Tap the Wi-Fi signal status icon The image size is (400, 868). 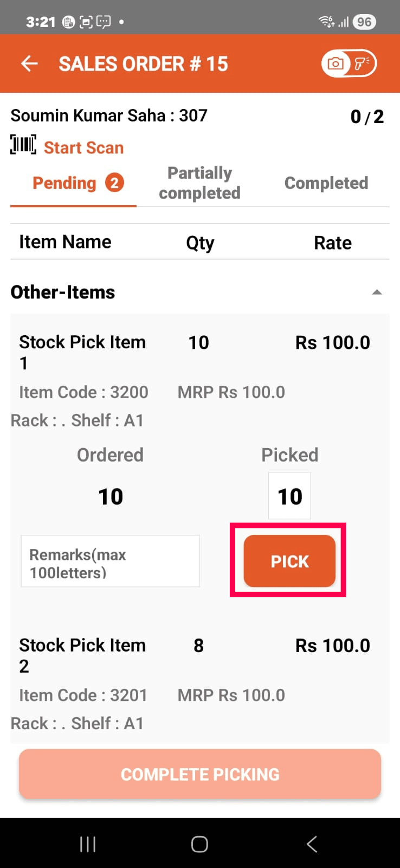coord(326,22)
